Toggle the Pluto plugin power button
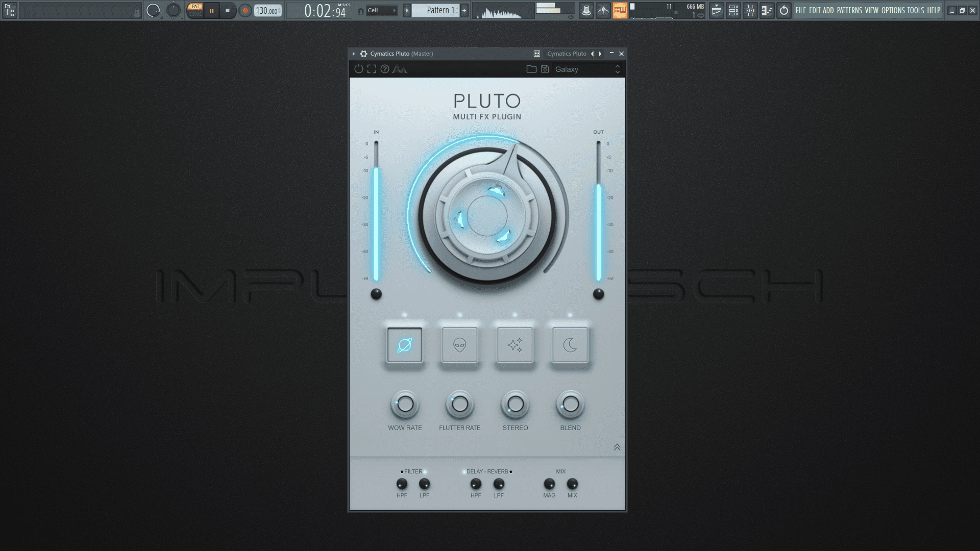This screenshot has width=980, height=551. click(358, 69)
